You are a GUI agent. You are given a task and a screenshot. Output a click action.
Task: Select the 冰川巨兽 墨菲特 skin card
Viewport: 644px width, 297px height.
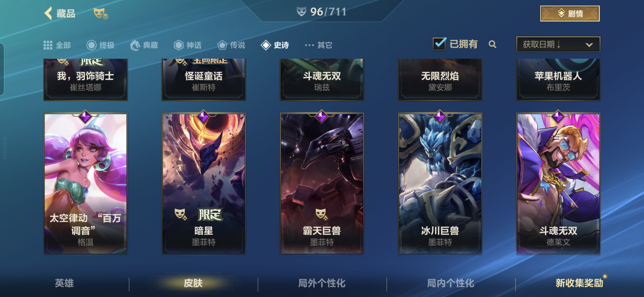pos(440,183)
